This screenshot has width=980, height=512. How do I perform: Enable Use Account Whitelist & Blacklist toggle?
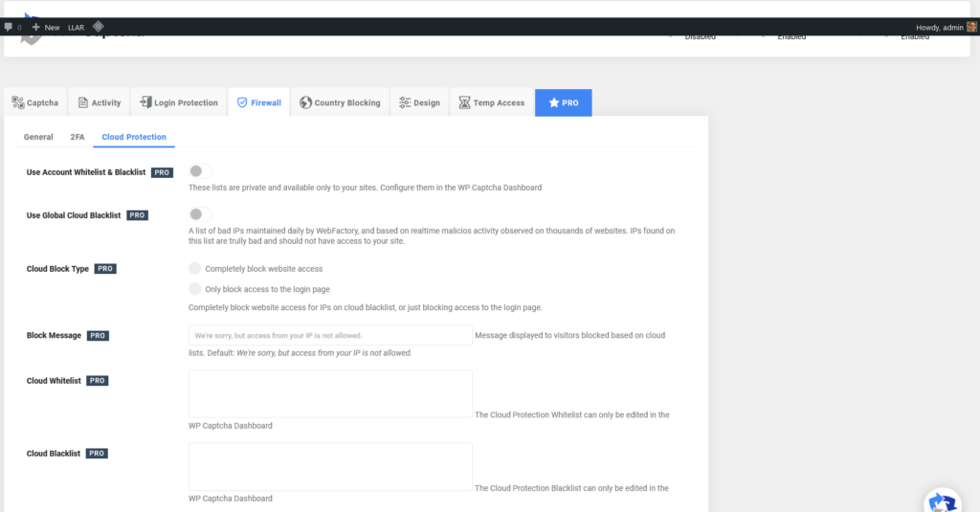click(x=199, y=171)
